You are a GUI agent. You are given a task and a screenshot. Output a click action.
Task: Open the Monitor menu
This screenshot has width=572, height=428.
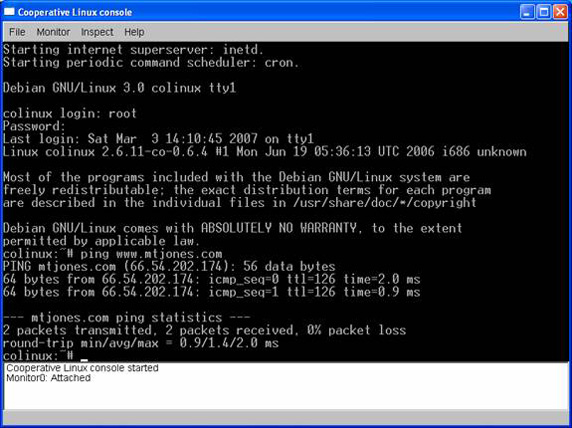coord(53,32)
